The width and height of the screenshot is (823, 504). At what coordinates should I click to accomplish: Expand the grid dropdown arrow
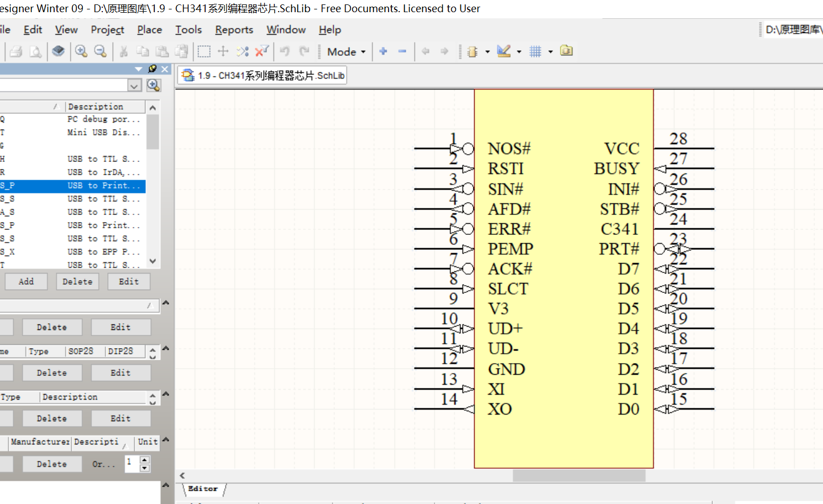pyautogui.click(x=551, y=52)
